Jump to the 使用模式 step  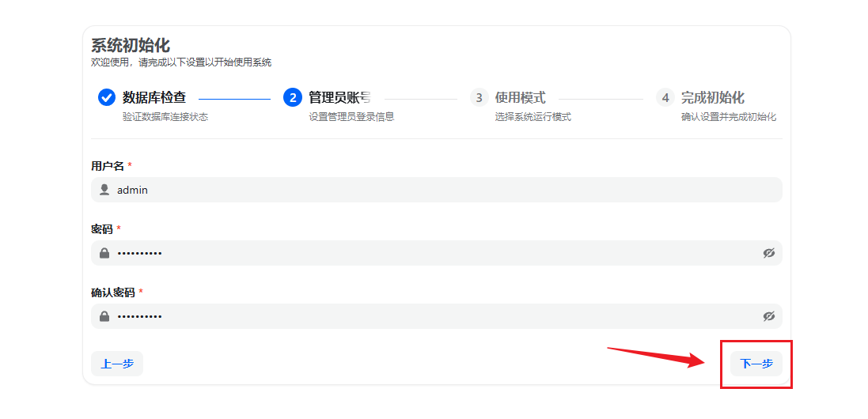pyautogui.click(x=520, y=97)
